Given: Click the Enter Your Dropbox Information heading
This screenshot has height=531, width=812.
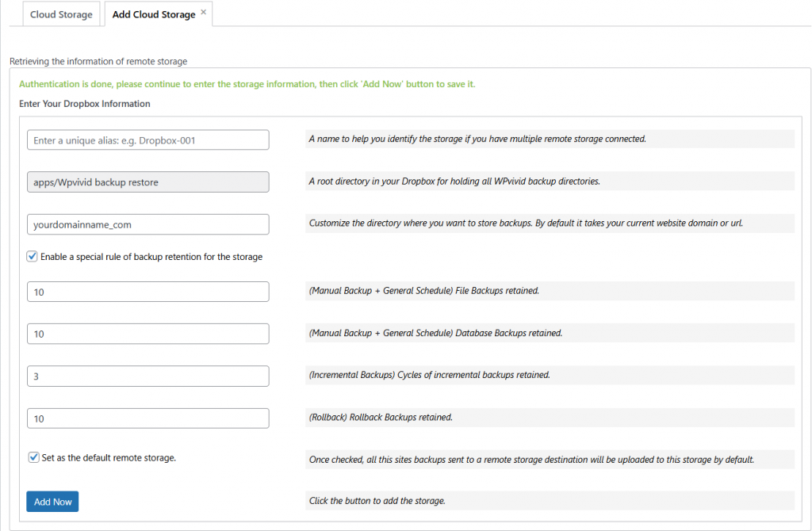Looking at the screenshot, I should point(84,104).
